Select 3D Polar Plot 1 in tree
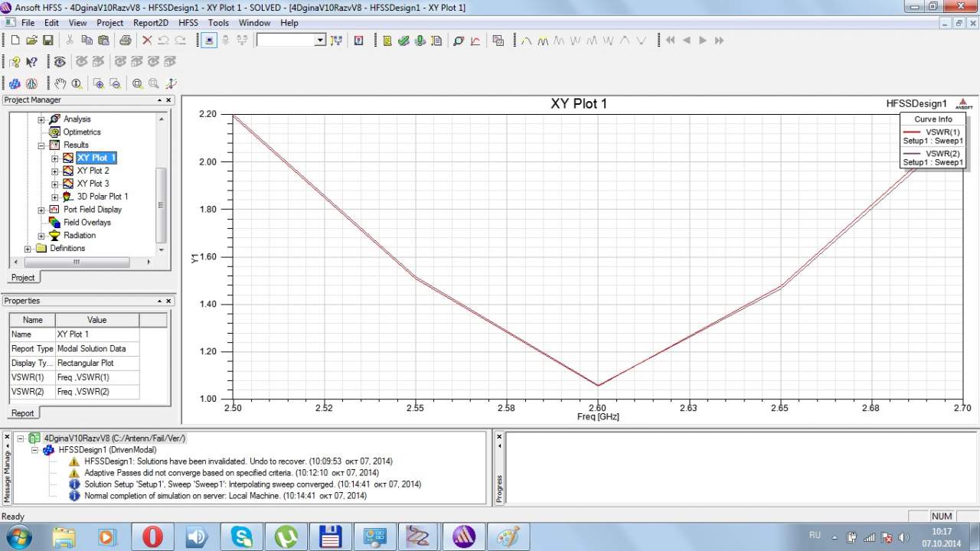 click(102, 197)
